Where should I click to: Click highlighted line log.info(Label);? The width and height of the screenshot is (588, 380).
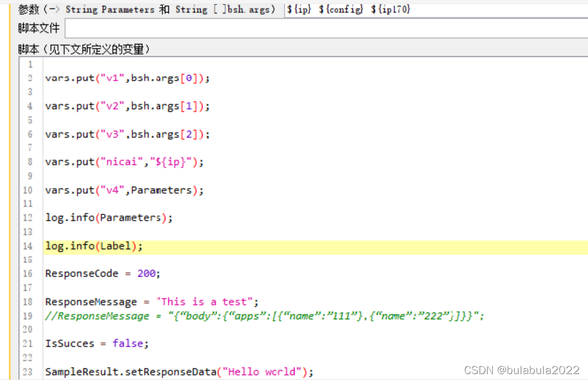[x=316, y=246]
